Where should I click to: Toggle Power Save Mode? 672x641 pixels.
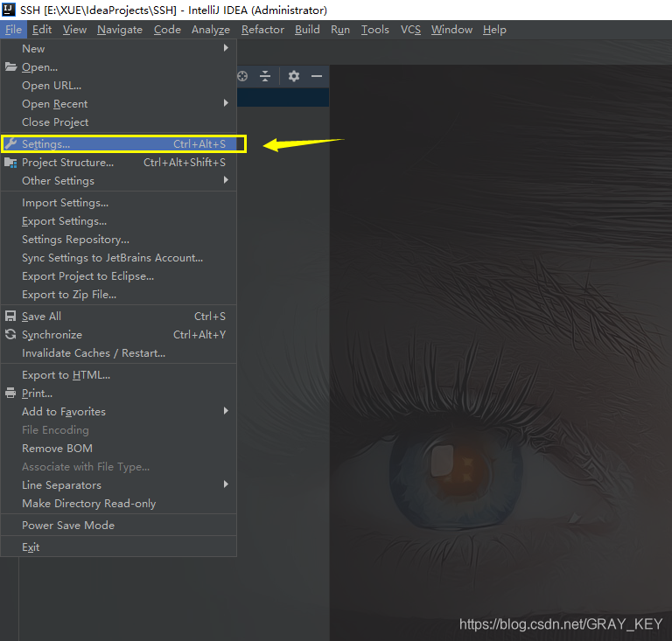[119, 526]
